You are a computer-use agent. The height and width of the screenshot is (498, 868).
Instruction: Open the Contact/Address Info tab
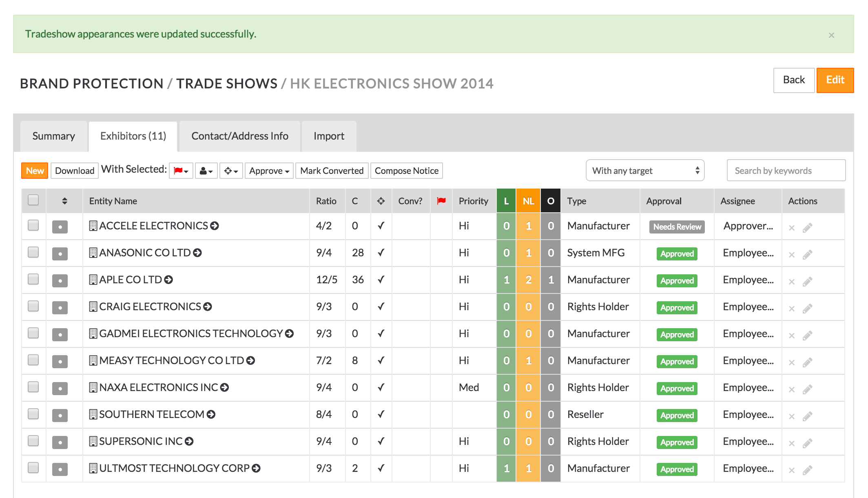coord(240,136)
